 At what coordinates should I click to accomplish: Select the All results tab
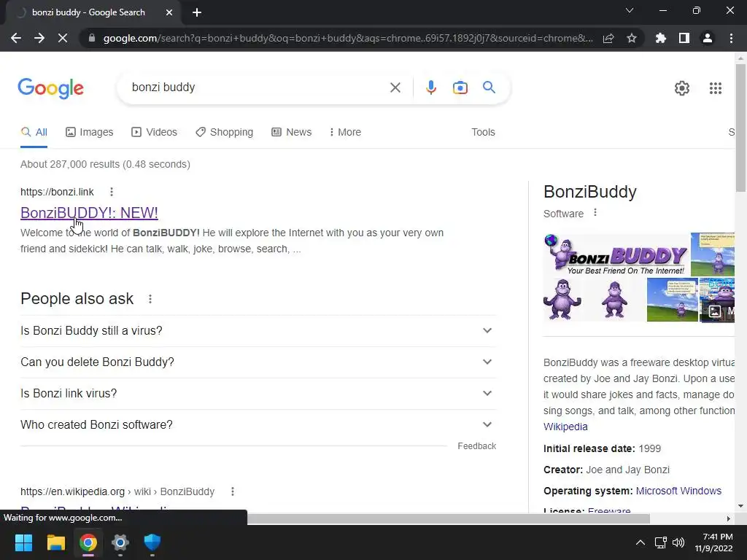coord(34,133)
